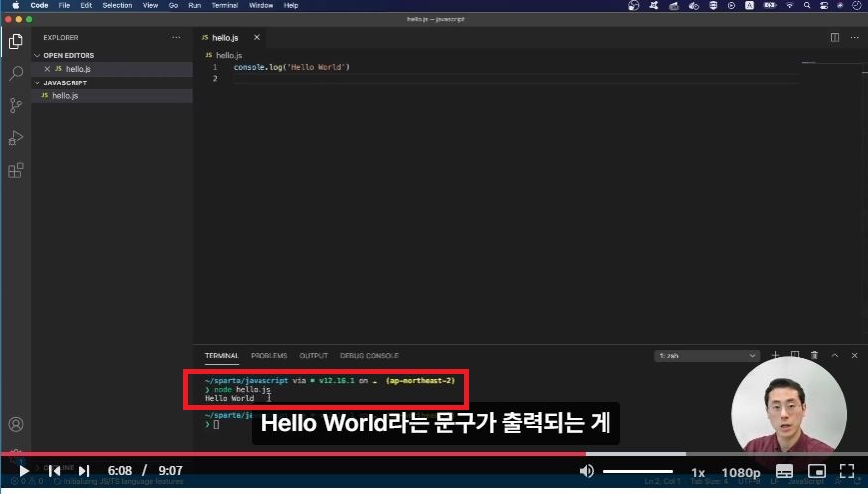Change video quality from 1080p
This screenshot has height=494, width=868.
[x=741, y=472]
